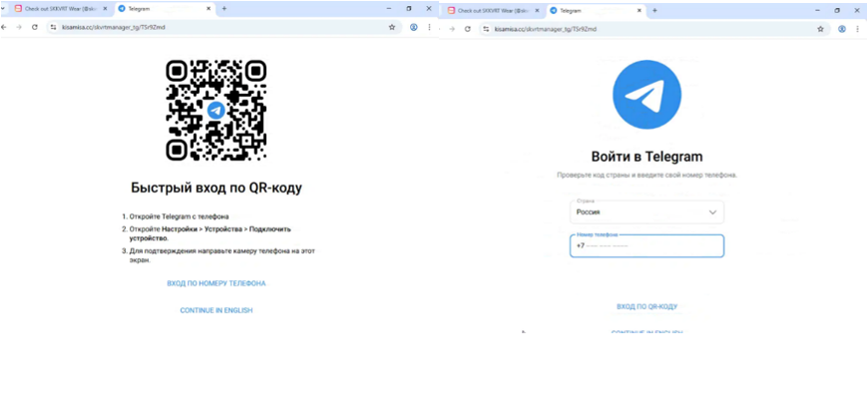Viewport: 868px width, 413px height.
Task: Open a new tab in the right window
Action: 654,10
